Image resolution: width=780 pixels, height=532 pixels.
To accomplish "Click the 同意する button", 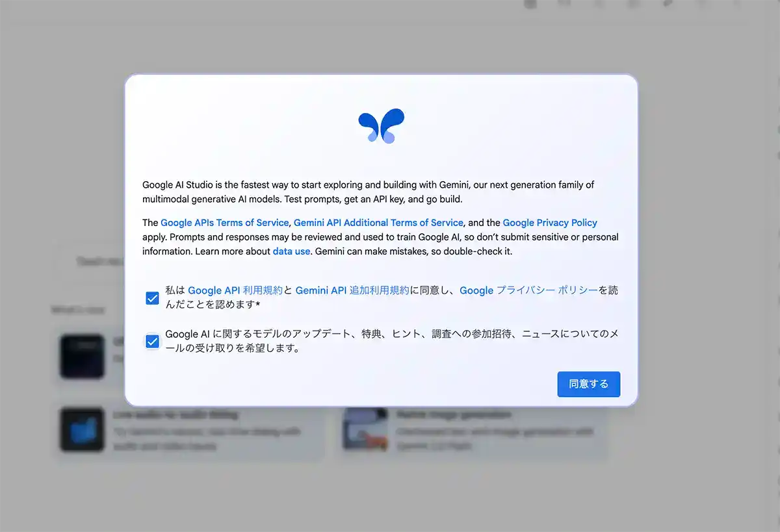I will coord(589,384).
